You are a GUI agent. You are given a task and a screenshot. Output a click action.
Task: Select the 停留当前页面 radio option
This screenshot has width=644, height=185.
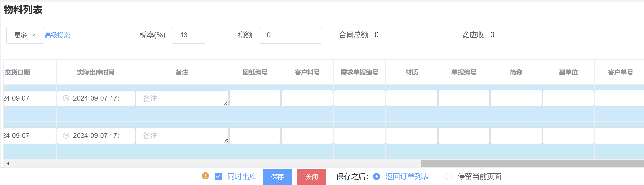[449, 176]
